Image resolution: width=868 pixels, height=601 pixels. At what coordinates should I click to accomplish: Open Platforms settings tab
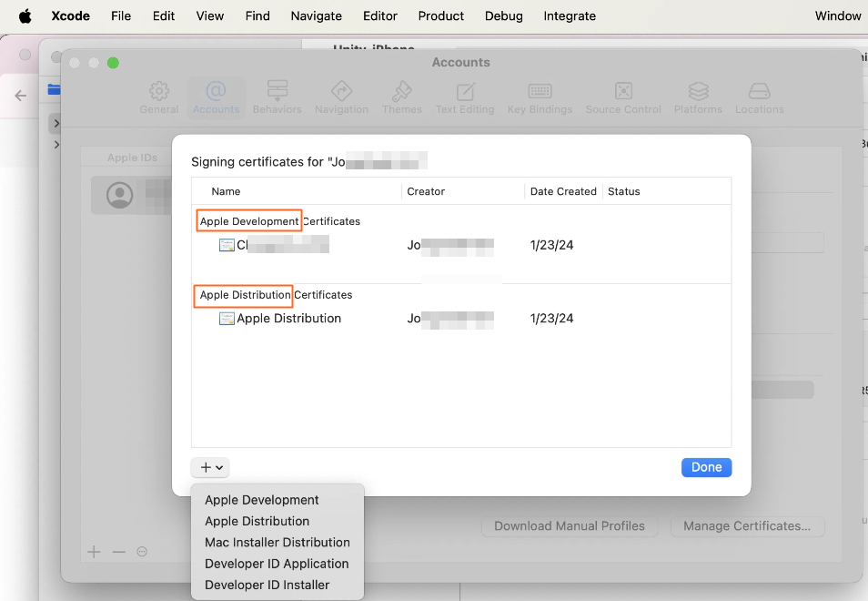click(698, 98)
